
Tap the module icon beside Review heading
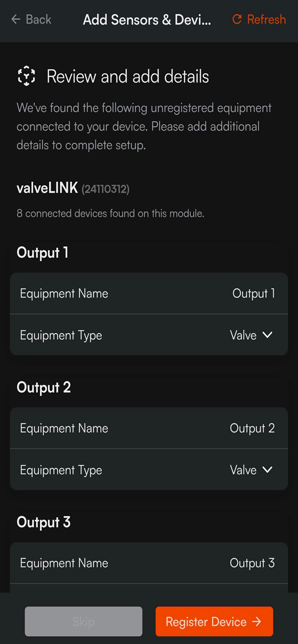coord(27,76)
